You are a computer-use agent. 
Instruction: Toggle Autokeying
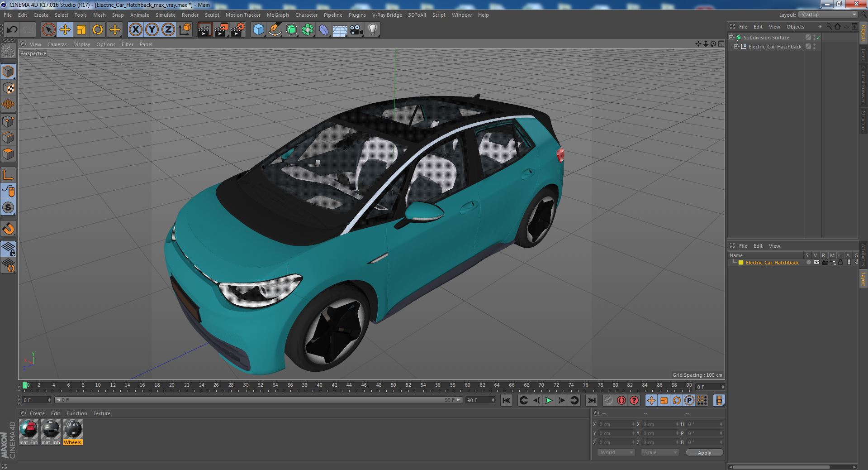point(621,400)
